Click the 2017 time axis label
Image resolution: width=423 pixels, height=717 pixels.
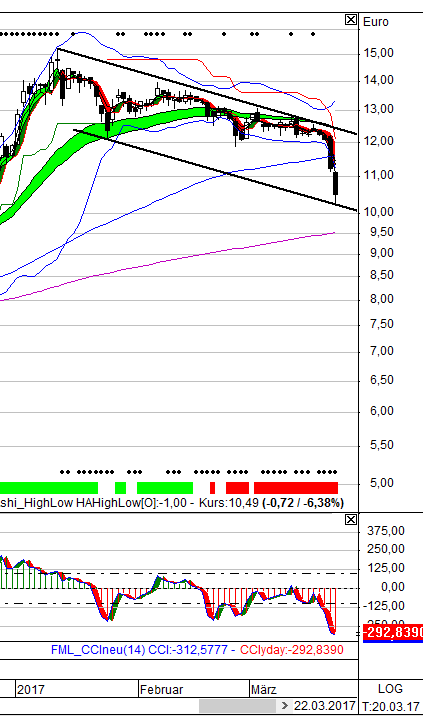point(31,689)
